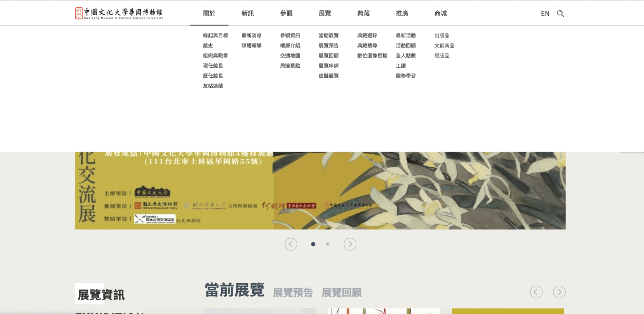644x314 pixels.
Task: Click the search magnifier icon
Action: point(560,14)
